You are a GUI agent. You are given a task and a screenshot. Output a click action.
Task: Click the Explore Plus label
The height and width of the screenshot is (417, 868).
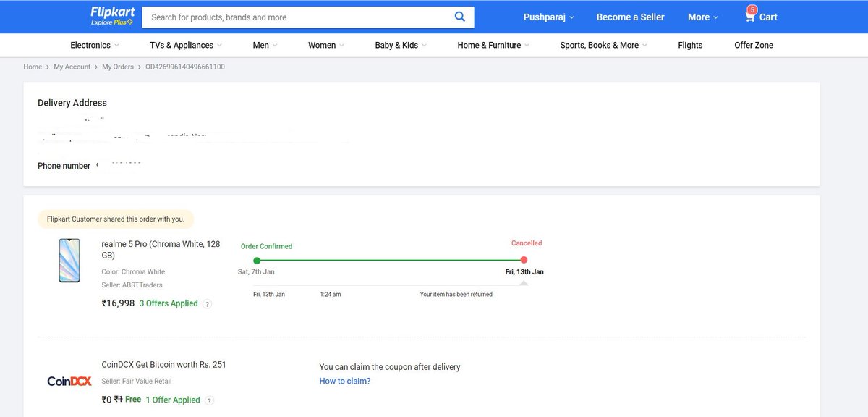111,22
